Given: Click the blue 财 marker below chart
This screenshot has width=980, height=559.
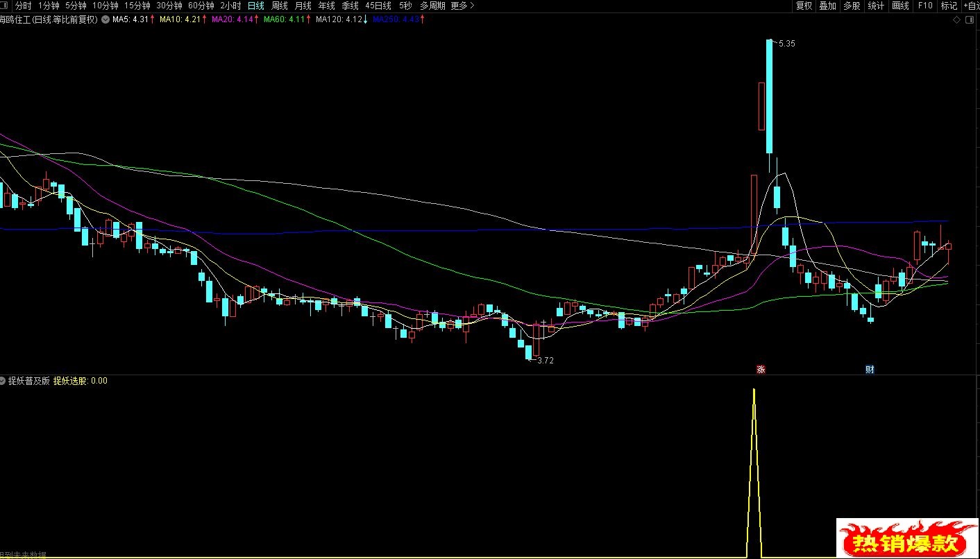Looking at the screenshot, I should click(870, 369).
